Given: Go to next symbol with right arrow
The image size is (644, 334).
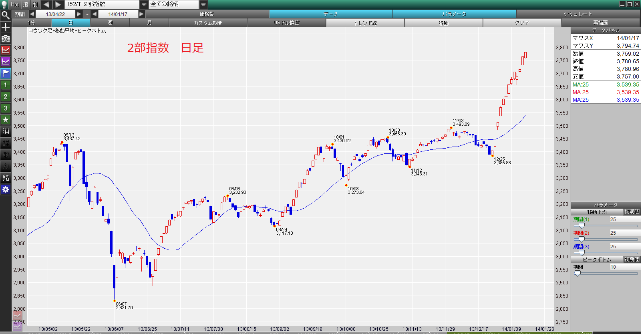Looking at the screenshot, I should click(58, 4).
